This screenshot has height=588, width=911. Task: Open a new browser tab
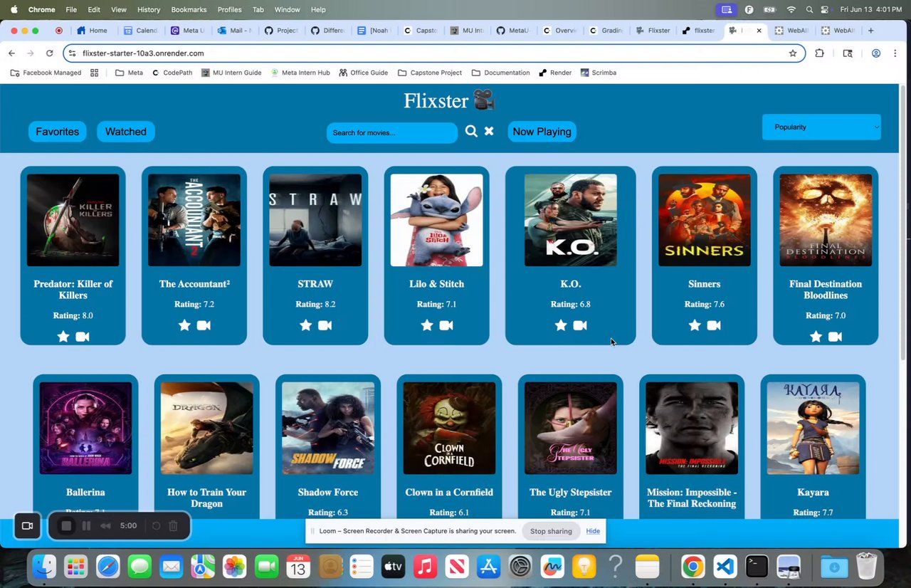click(x=870, y=31)
